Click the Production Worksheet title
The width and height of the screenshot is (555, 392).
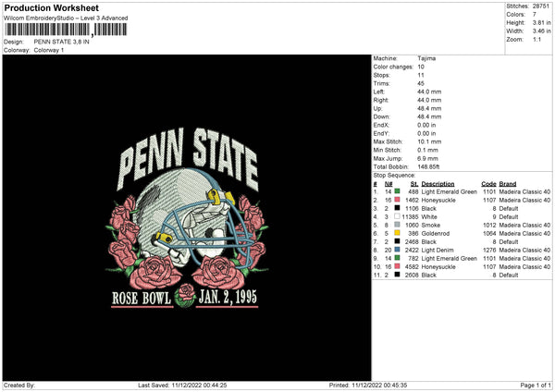pyautogui.click(x=51, y=7)
